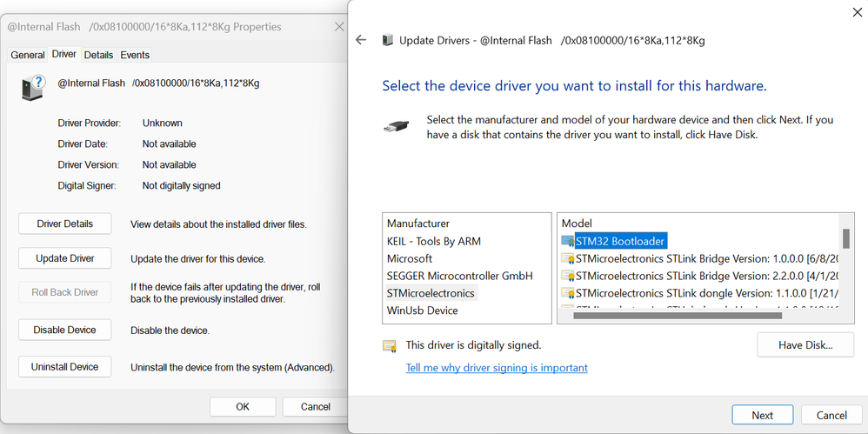Click Next in Update Drivers
Screen dimensions: 868x434
(x=762, y=415)
